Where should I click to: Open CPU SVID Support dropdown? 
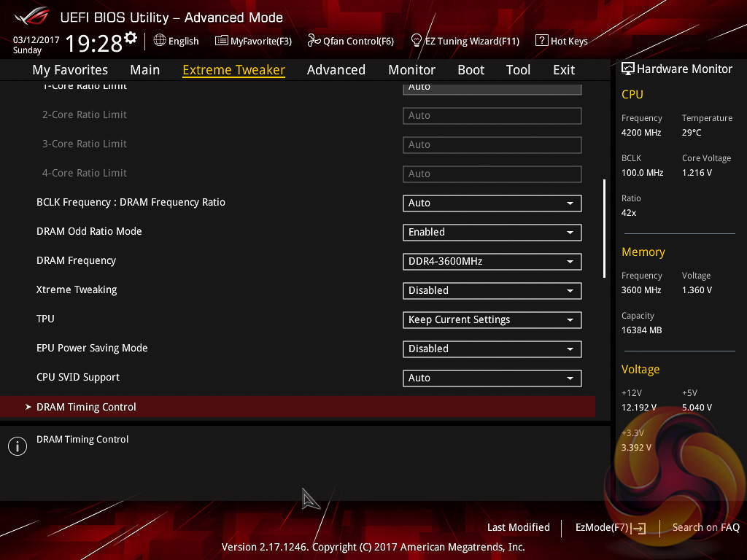coord(492,378)
